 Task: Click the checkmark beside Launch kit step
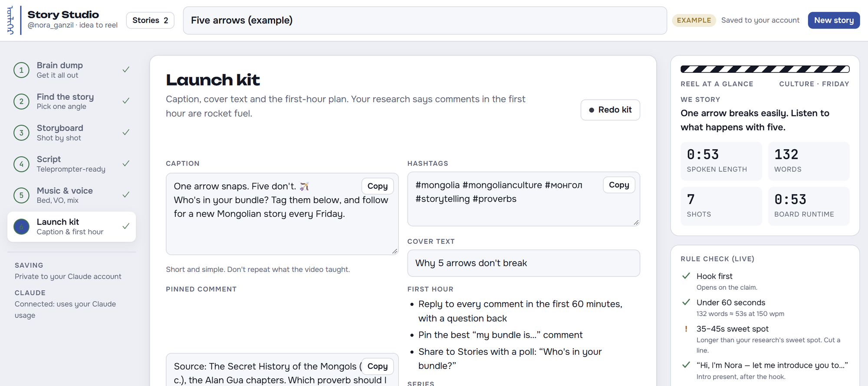(x=126, y=226)
